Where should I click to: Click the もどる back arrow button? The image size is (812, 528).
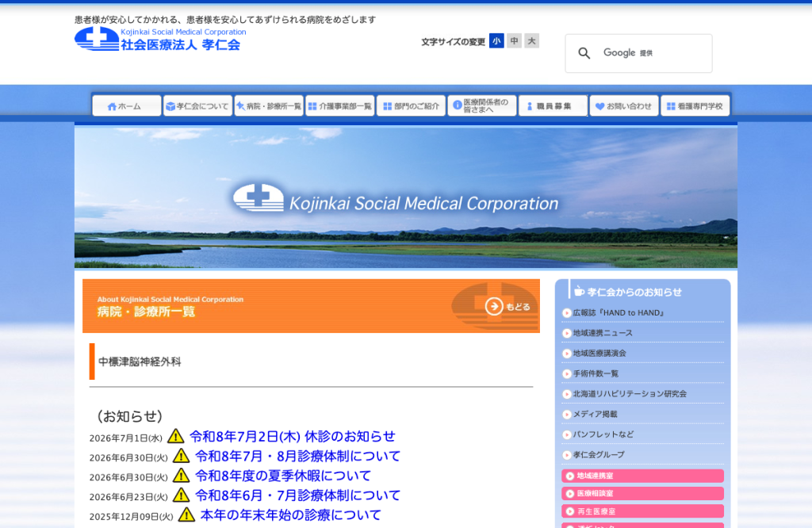click(x=507, y=307)
